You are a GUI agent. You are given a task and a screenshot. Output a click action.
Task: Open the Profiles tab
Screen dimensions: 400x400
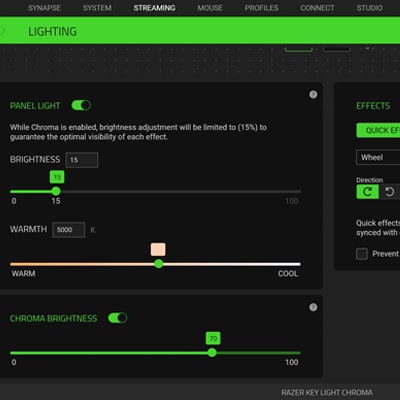(262, 8)
